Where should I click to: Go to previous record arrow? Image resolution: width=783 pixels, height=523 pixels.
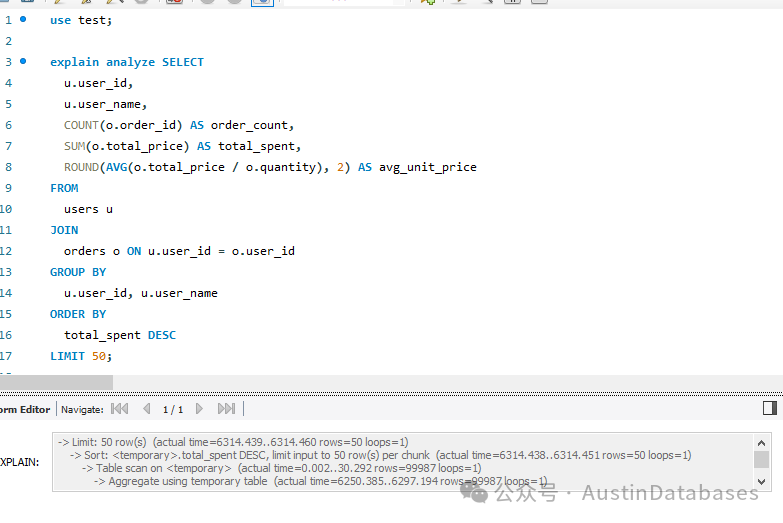pyautogui.click(x=147, y=409)
